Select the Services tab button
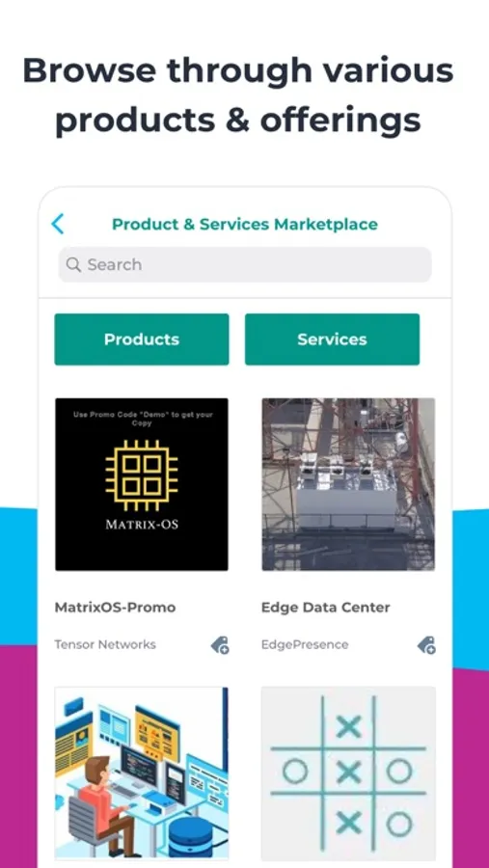The width and height of the screenshot is (489, 868). point(333,339)
